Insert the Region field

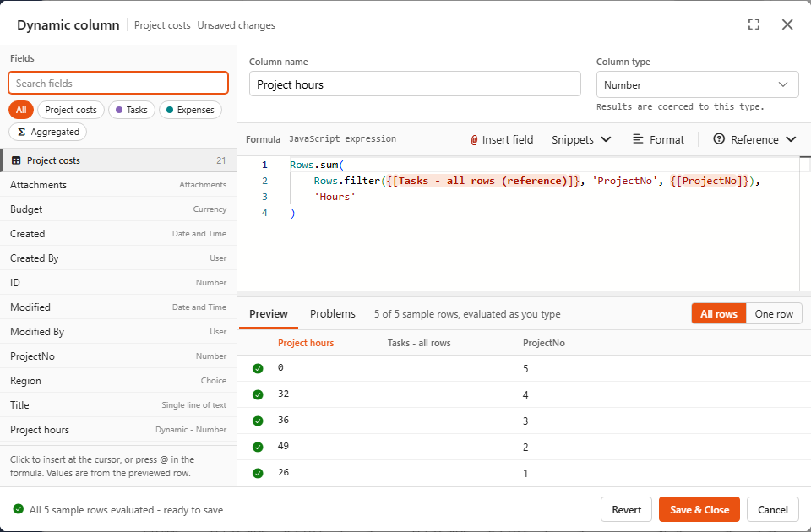[x=118, y=381]
